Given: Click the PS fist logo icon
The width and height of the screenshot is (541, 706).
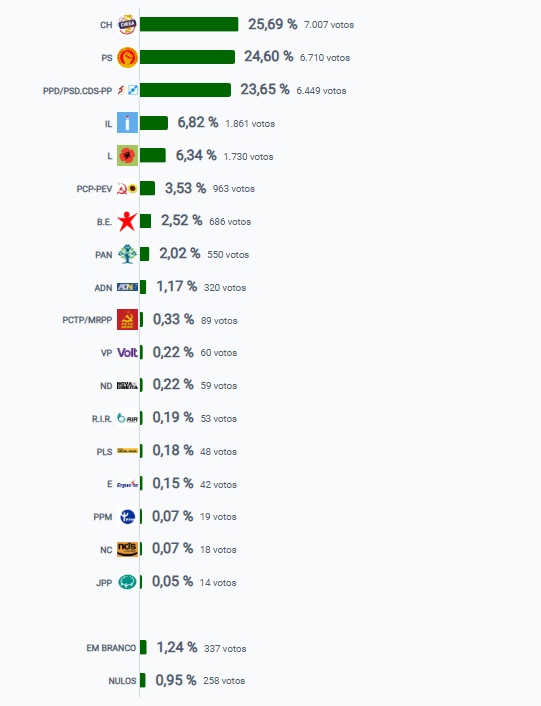Looking at the screenshot, I should [x=127, y=57].
